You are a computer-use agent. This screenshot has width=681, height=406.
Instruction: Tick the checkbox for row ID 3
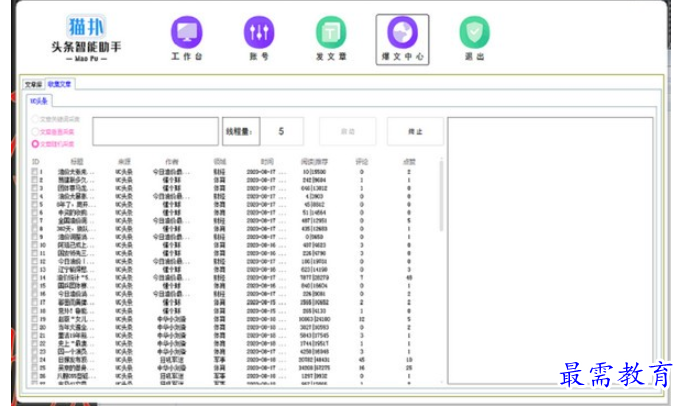pyautogui.click(x=35, y=188)
